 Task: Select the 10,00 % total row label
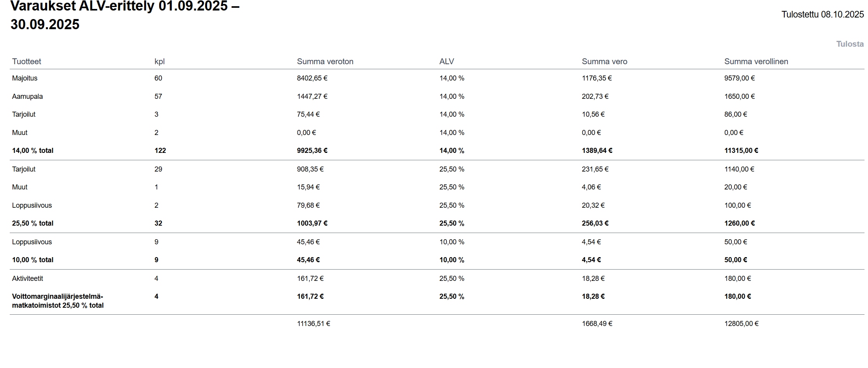[33, 260]
